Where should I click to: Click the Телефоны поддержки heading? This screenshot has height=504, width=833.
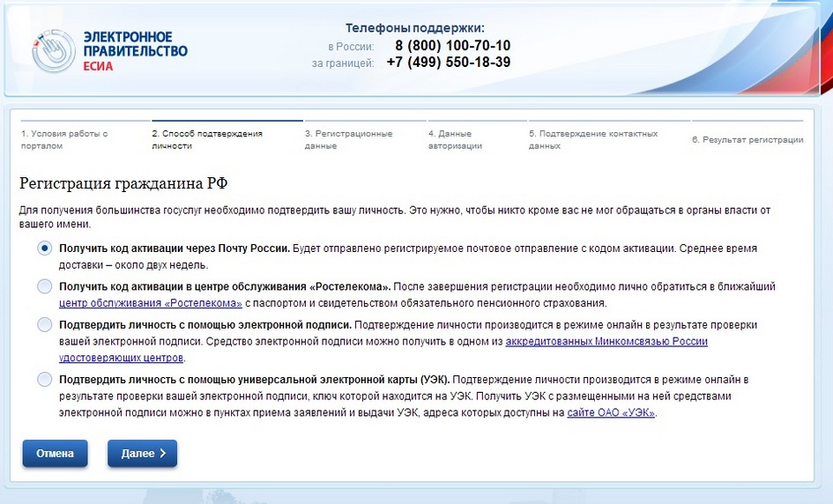click(415, 28)
